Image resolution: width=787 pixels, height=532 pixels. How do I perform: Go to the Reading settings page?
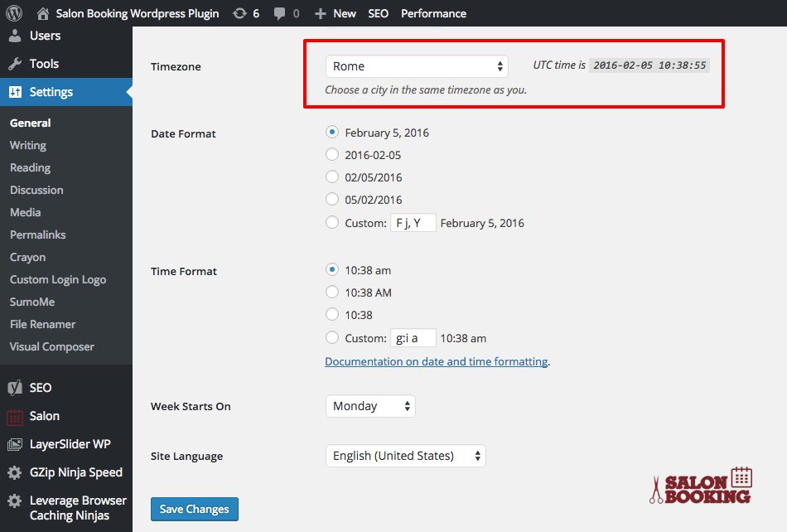pyautogui.click(x=30, y=167)
